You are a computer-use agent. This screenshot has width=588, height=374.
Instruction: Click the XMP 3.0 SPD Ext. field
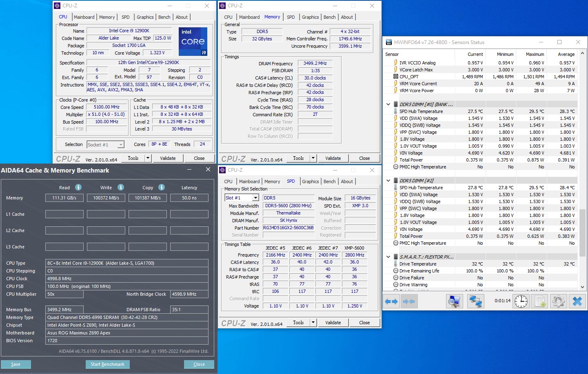coord(360,206)
